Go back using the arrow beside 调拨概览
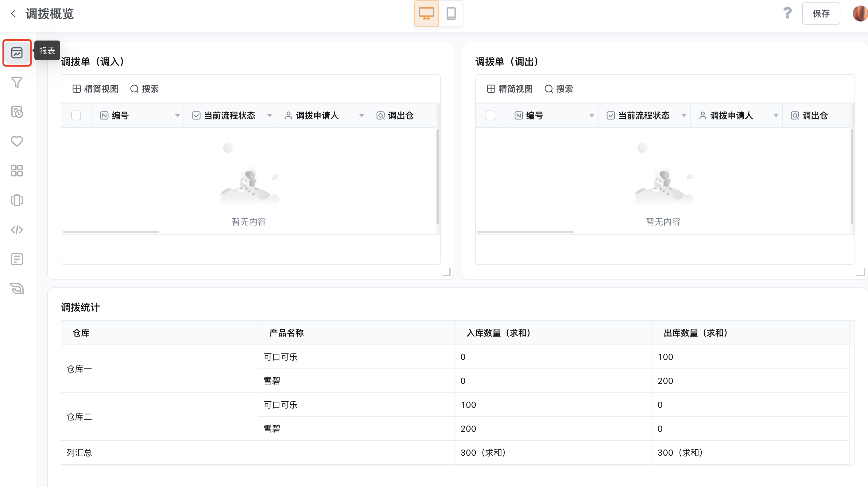This screenshot has height=487, width=868. point(14,14)
